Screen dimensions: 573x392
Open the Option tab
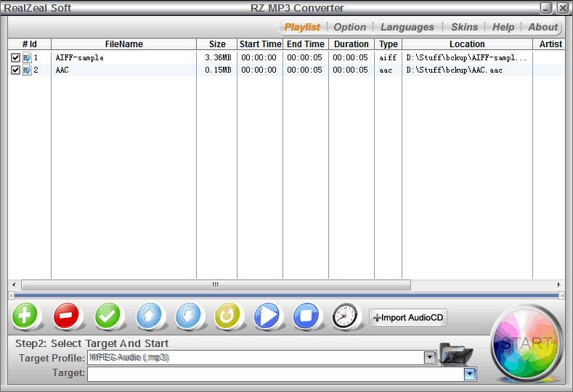click(x=350, y=27)
